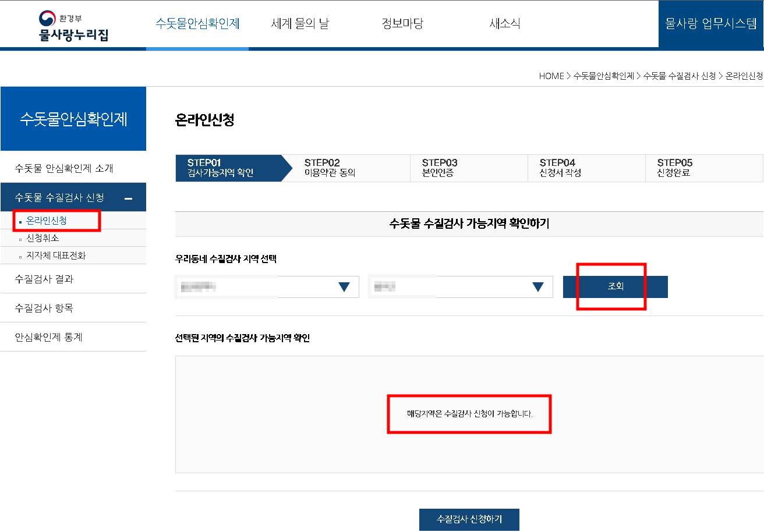Viewport: 764px width, 532px height.
Task: Click the 우리동네 수질검사 지역 선택 label
Action: [x=226, y=259]
